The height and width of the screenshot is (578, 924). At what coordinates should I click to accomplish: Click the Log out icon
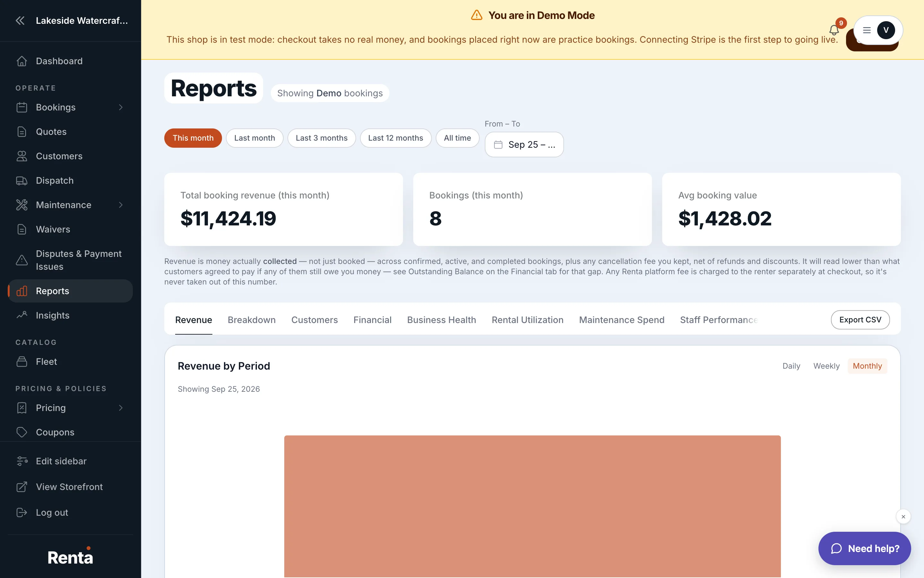(x=22, y=512)
